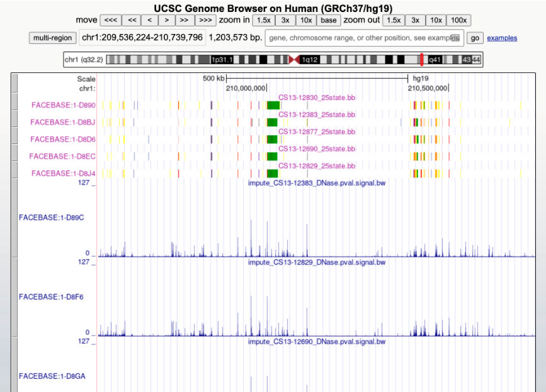The height and width of the screenshot is (392, 546).
Task: Zoom in 3x
Action: (285, 20)
